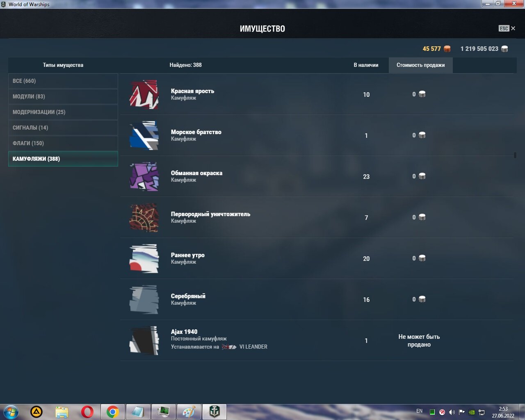The height and width of the screenshot is (420, 525).
Task: Open the ФЛАГИ (150) category
Action: pos(63,143)
